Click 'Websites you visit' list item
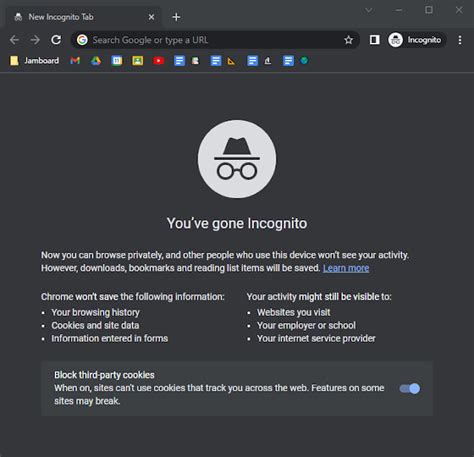 pyautogui.click(x=294, y=312)
